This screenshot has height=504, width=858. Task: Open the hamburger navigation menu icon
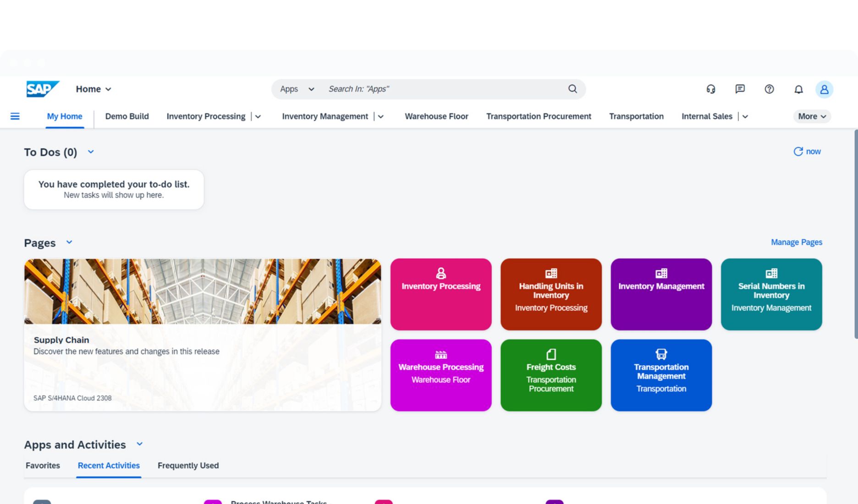coord(15,116)
